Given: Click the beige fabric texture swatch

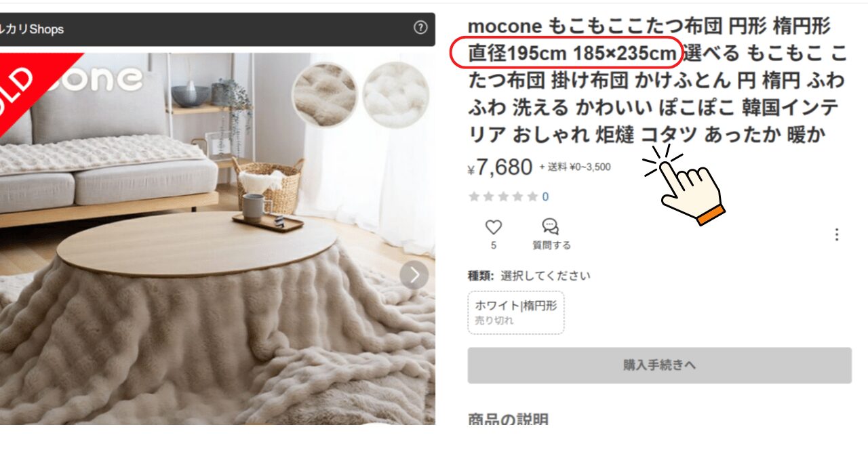Looking at the screenshot, I should click(x=325, y=94).
